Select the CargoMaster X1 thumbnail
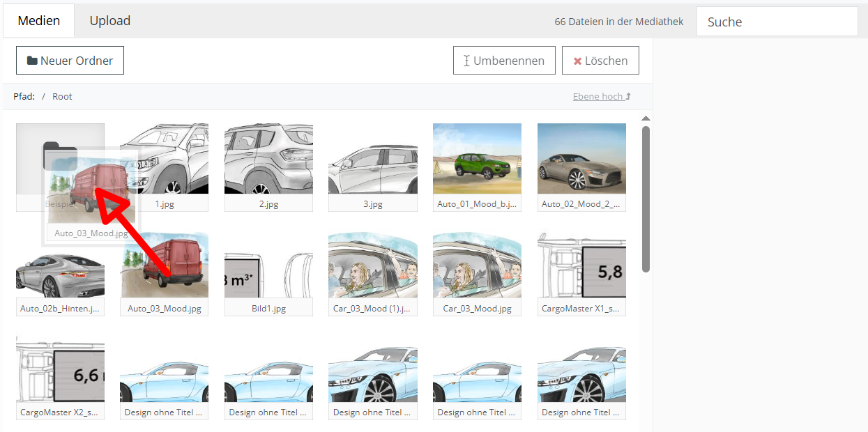This screenshot has height=432, width=868. pyautogui.click(x=581, y=268)
